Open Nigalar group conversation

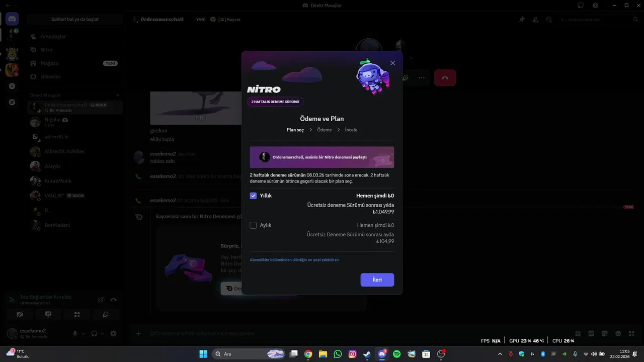pos(74,122)
